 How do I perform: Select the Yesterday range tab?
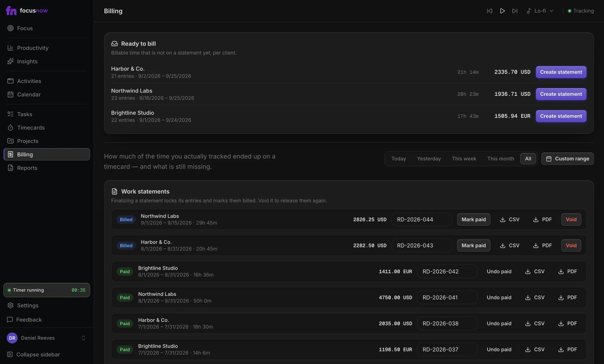[429, 159]
